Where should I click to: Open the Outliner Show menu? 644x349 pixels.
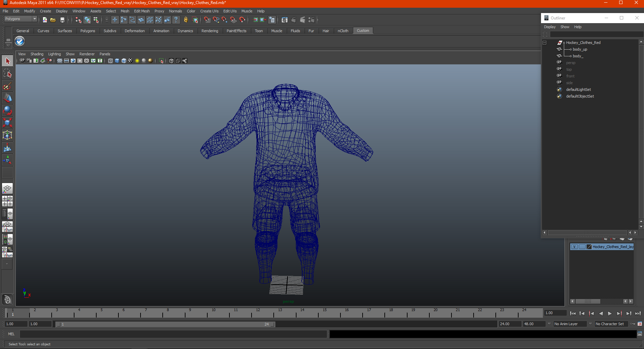coord(565,27)
